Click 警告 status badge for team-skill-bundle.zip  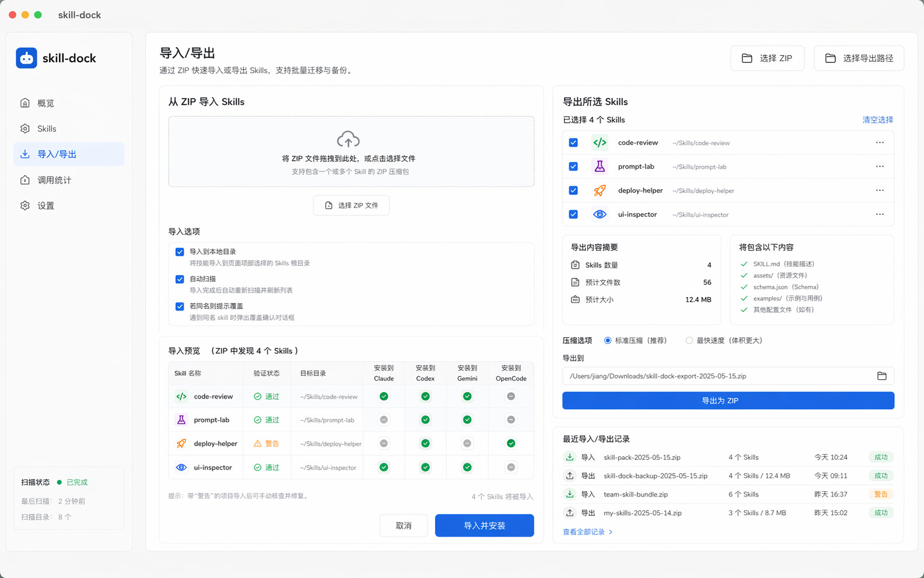pyautogui.click(x=881, y=494)
